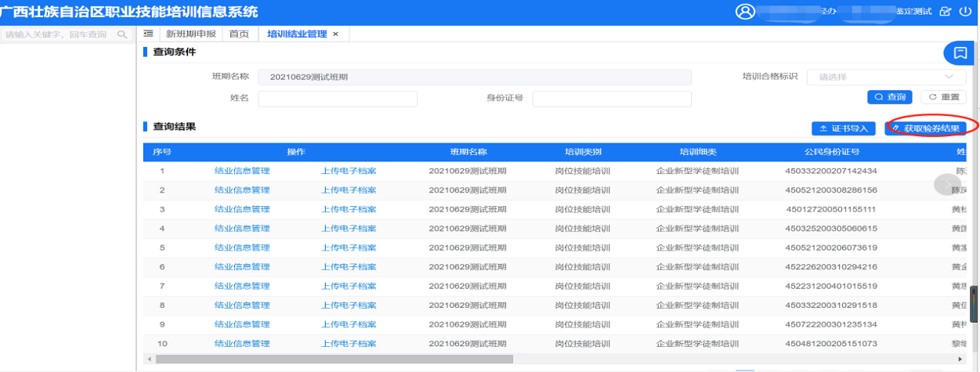Click the edit profile icon in header
The height and width of the screenshot is (372, 980).
(946, 13)
